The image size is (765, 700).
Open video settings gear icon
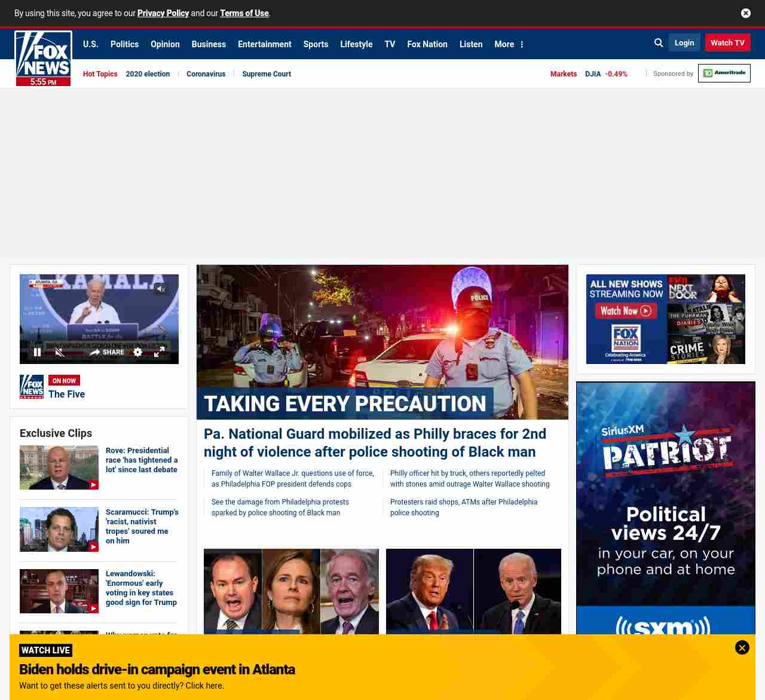pos(137,352)
